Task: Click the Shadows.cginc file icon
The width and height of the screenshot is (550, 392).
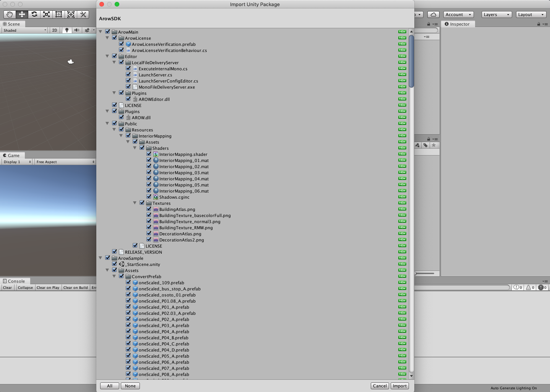Action: [x=156, y=197]
